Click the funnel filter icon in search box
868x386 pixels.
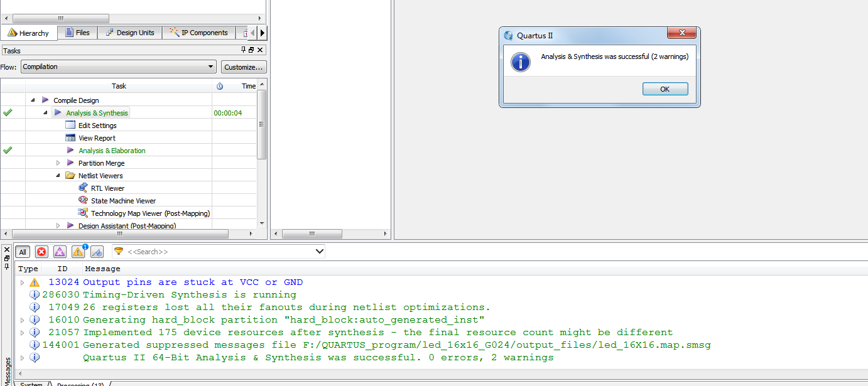[x=119, y=251]
